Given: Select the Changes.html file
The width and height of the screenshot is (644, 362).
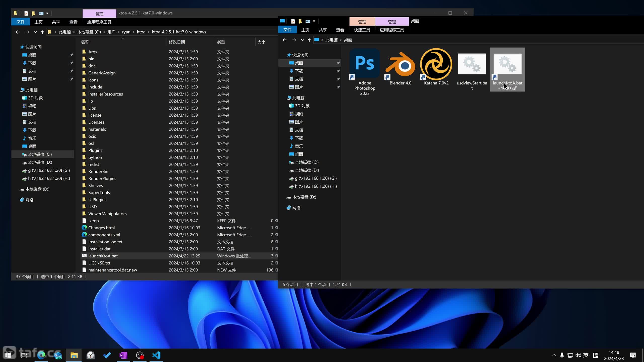Looking at the screenshot, I should click(101, 228).
